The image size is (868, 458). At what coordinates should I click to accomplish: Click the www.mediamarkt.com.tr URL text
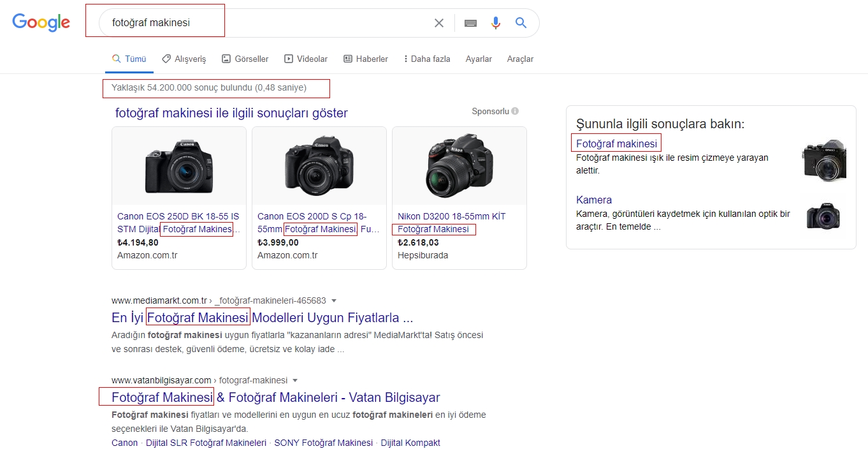159,300
